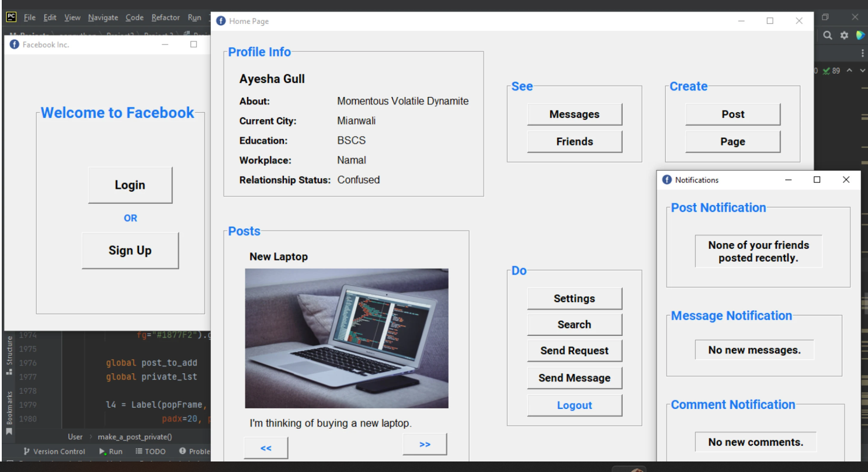Screen dimensions: 868x472
Task: Click the green typo checkmark 89 indicator
Action: [x=831, y=71]
